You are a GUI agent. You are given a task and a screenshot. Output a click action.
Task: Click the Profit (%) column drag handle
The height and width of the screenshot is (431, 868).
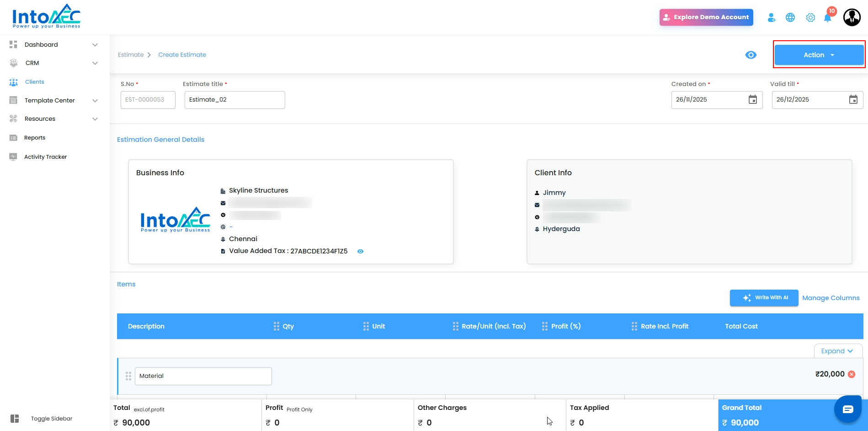click(x=545, y=326)
